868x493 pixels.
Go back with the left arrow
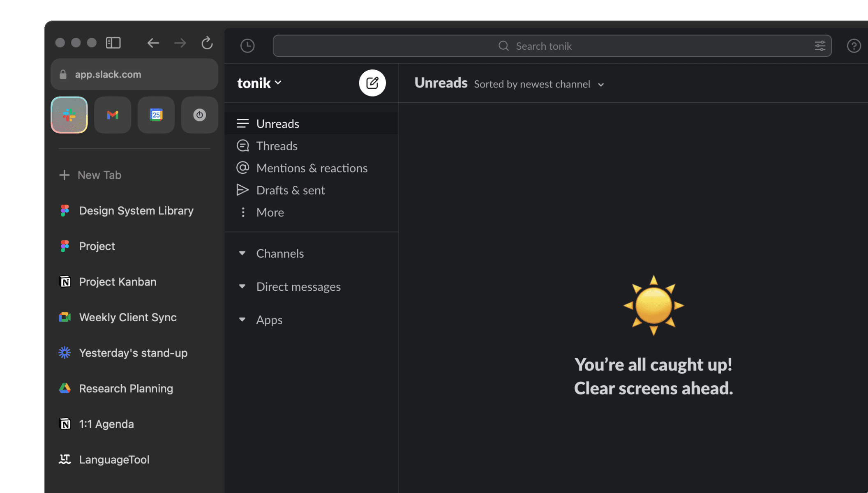tap(153, 43)
